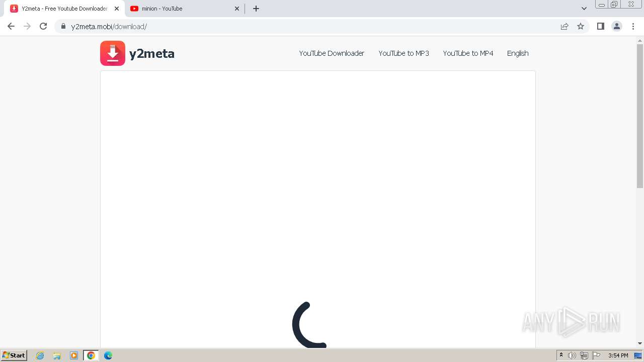Open YouTube Downloader nav link
The image size is (644, 362).
[332, 53]
